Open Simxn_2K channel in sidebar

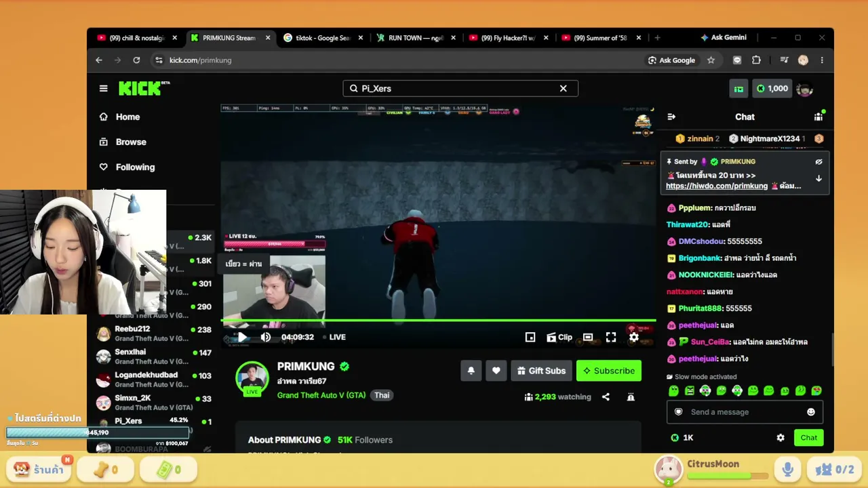154,403
